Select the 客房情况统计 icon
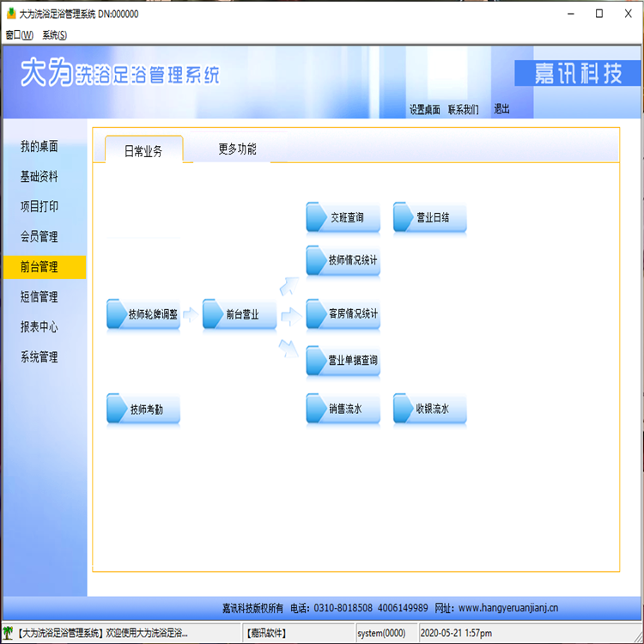 click(x=343, y=314)
